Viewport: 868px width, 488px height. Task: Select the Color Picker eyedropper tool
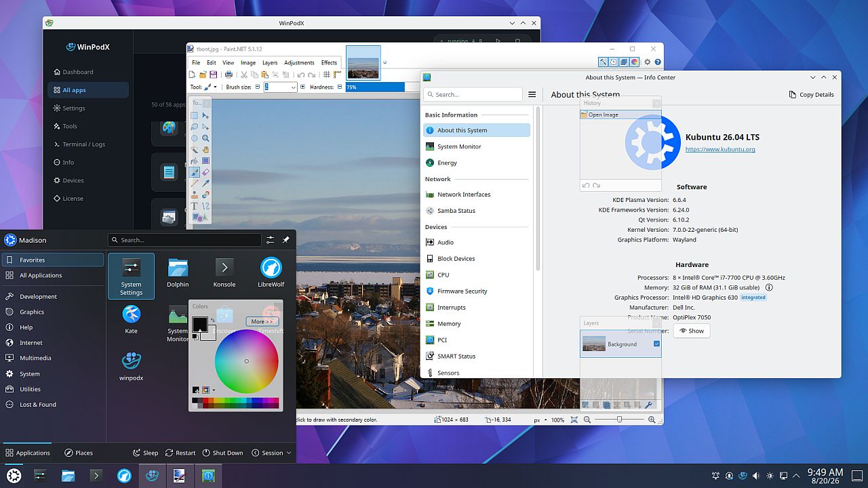click(205, 183)
